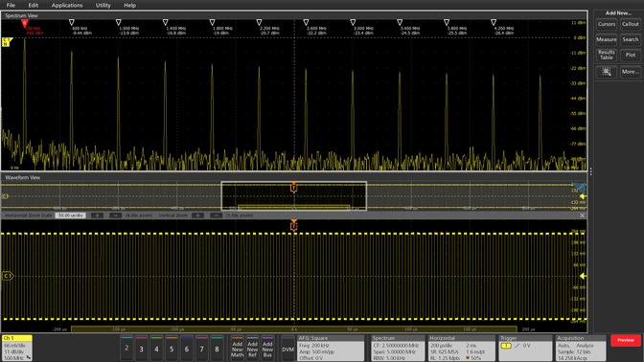Select the peak marker at 4.200 MHz

point(494,22)
